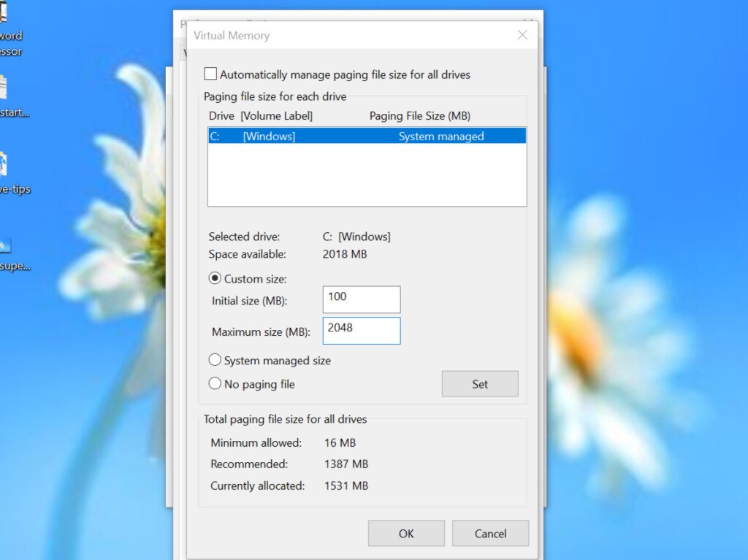This screenshot has height=560, width=748.
Task: Choose System managed size option
Action: pyautogui.click(x=215, y=359)
